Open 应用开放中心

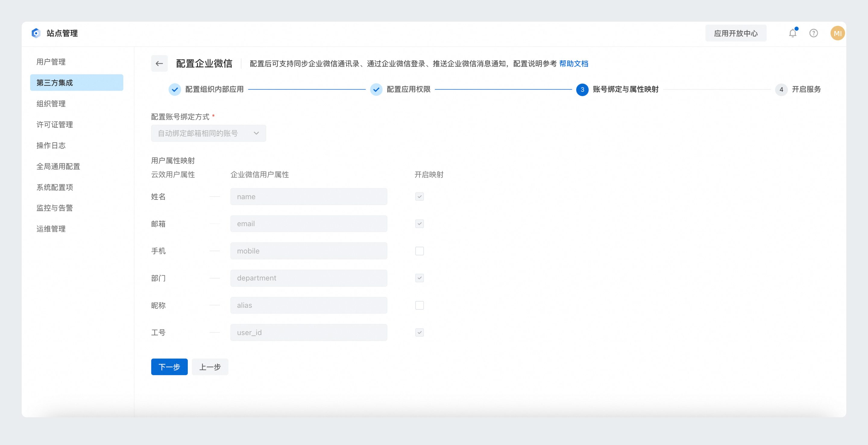click(x=736, y=33)
